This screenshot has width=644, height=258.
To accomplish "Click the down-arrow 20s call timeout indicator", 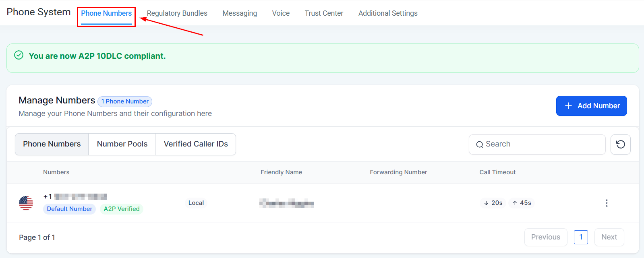I will pos(492,203).
